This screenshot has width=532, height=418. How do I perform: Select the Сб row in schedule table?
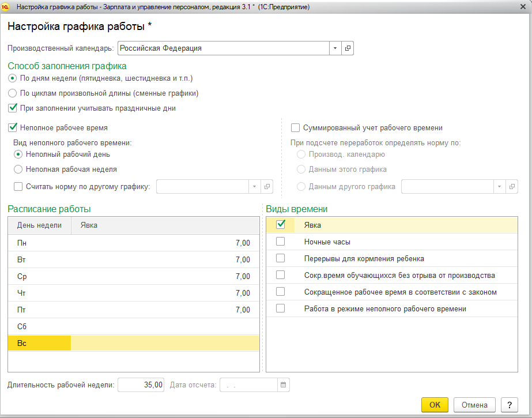[133, 326]
